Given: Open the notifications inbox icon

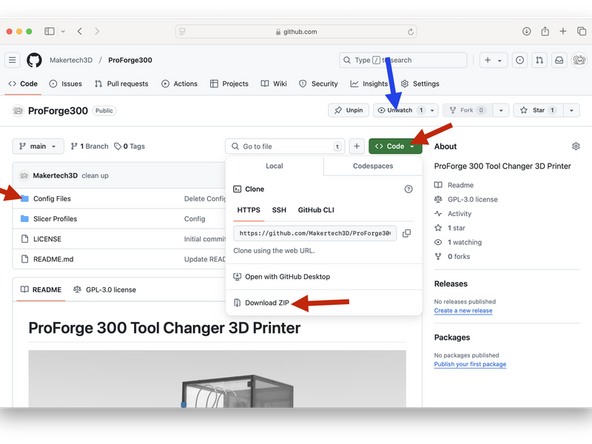Looking at the screenshot, I should pos(559,60).
